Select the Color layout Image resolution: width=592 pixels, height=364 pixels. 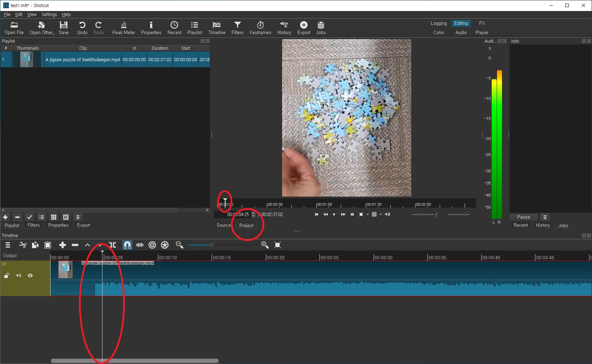439,32
